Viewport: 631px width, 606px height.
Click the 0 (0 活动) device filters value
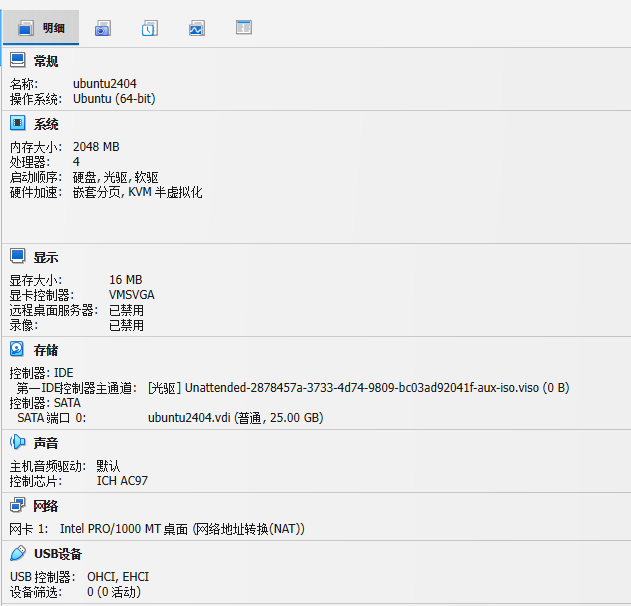pos(114,592)
